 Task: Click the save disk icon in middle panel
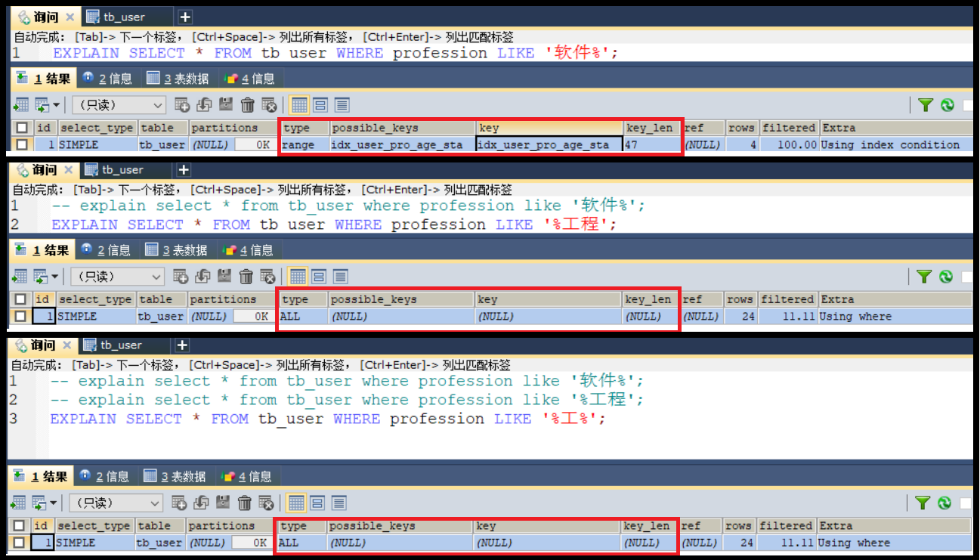coord(224,277)
